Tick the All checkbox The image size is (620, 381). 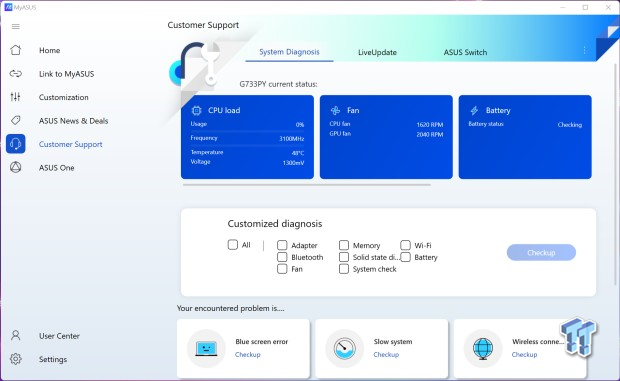pos(232,245)
